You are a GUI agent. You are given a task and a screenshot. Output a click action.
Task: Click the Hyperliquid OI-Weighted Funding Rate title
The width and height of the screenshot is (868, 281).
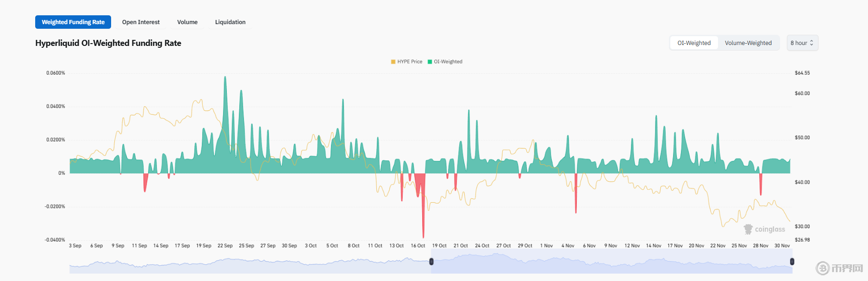pos(108,43)
